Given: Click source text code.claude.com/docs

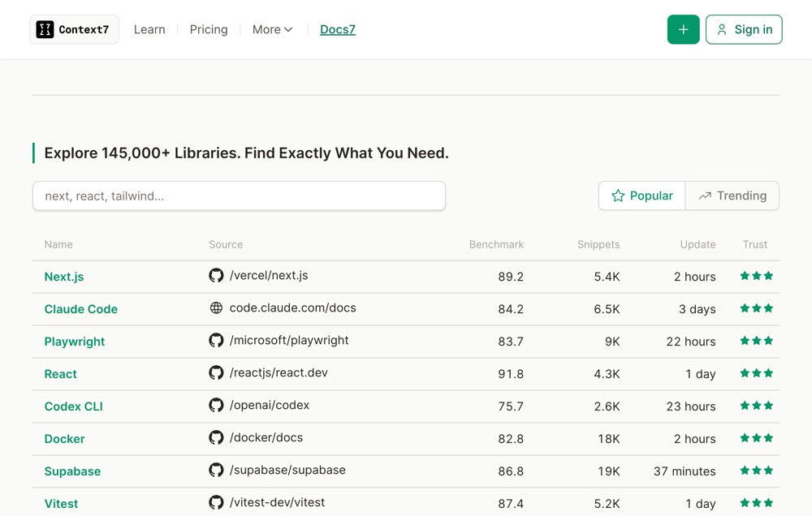Looking at the screenshot, I should tap(292, 308).
